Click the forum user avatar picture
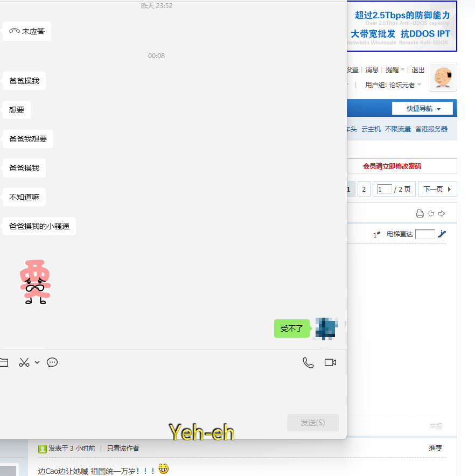The height and width of the screenshot is (476, 475). (x=443, y=77)
